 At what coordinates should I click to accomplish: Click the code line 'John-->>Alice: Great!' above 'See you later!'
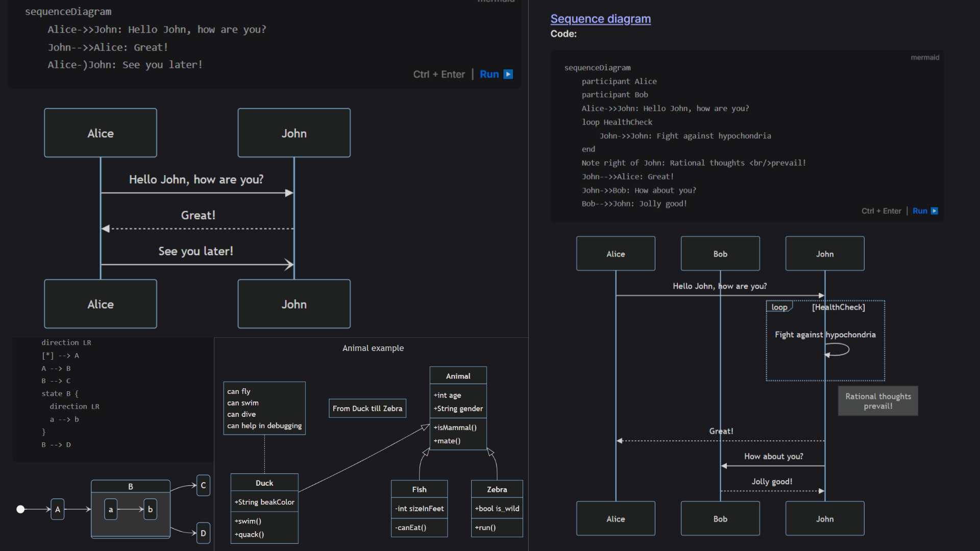pos(108,47)
